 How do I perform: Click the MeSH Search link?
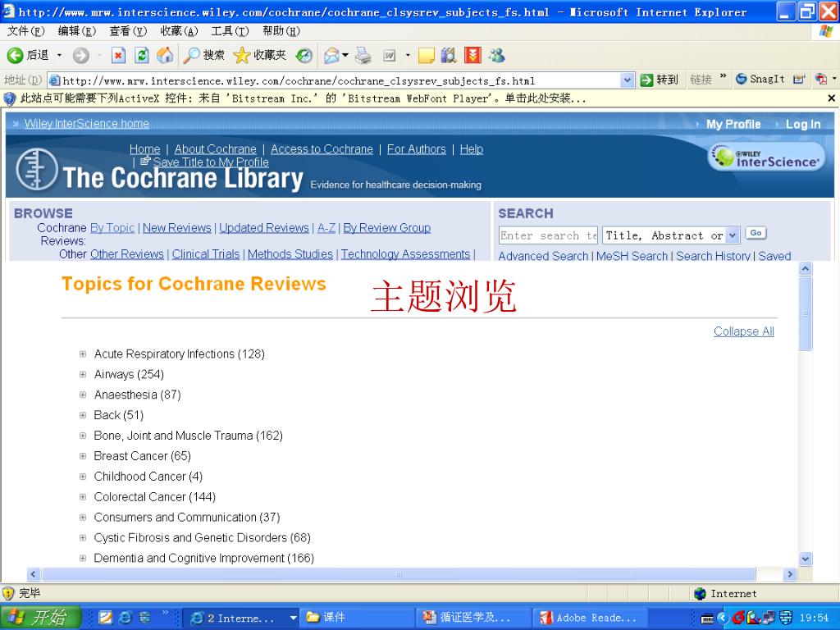(x=632, y=256)
